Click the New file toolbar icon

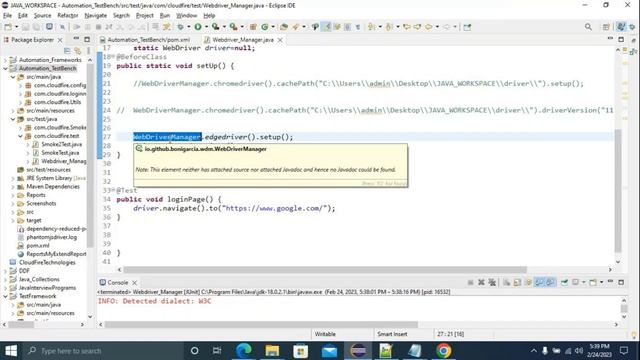tap(8, 27)
